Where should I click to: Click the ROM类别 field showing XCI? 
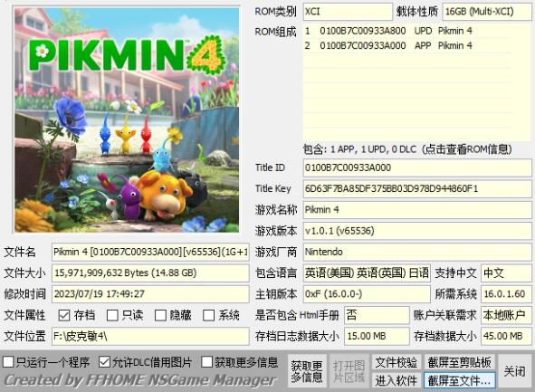pyautogui.click(x=348, y=12)
